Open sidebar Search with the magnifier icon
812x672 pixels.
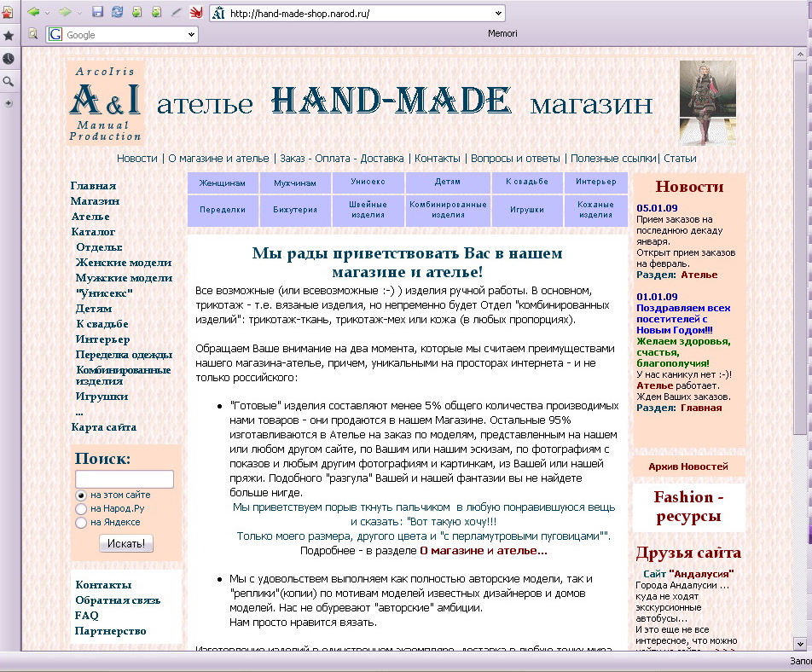(x=9, y=80)
